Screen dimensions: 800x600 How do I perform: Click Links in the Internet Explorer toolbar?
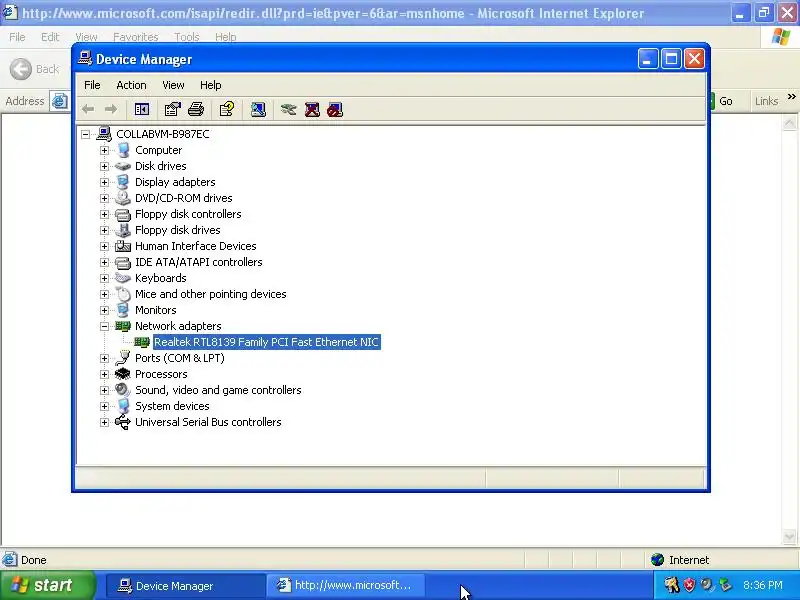(x=766, y=101)
